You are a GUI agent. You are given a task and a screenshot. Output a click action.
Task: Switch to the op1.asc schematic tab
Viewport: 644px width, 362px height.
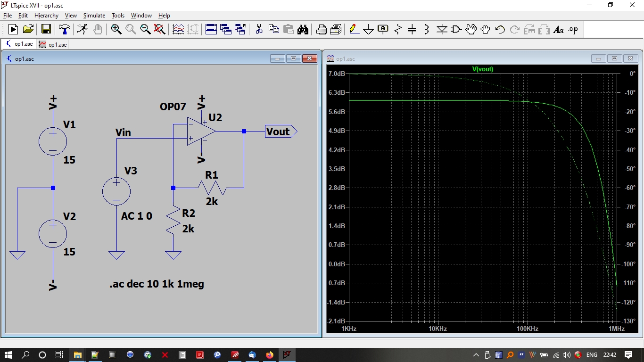tap(19, 44)
